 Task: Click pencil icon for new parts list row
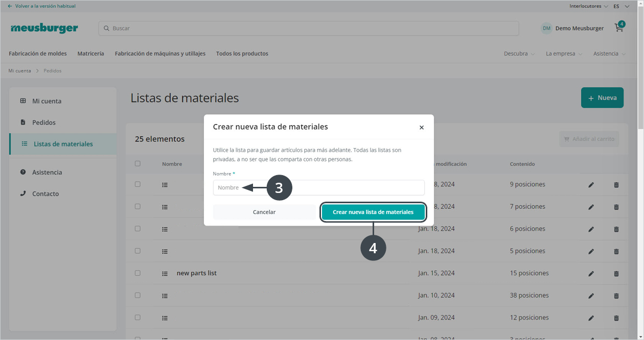(591, 274)
